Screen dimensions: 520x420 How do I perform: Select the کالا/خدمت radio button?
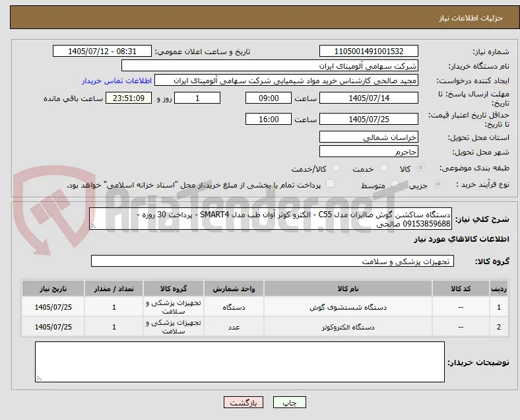337,168
